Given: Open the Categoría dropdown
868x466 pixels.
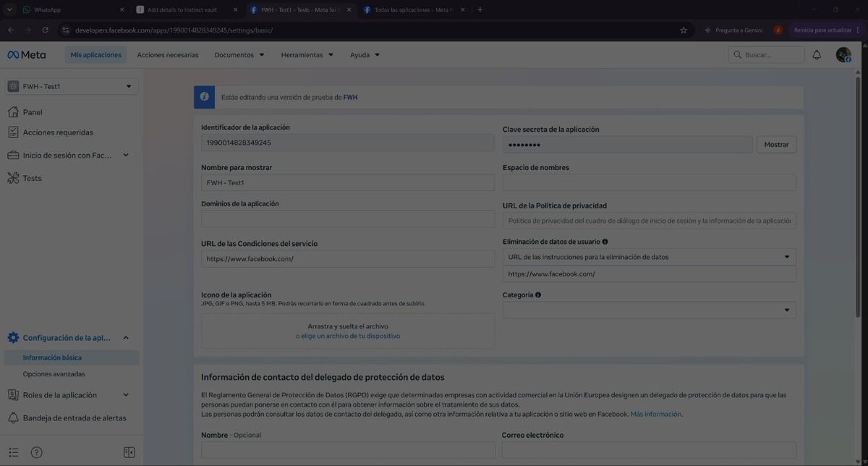Looking at the screenshot, I should [x=650, y=310].
